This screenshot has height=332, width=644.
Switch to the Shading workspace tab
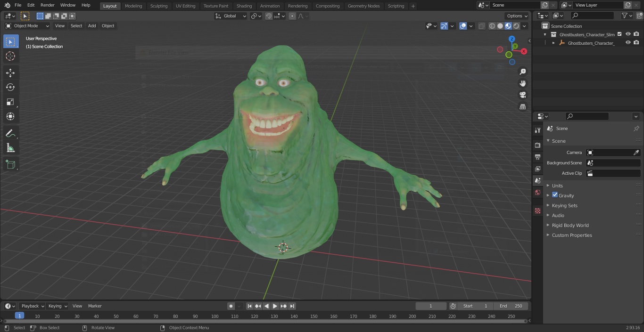coord(244,6)
